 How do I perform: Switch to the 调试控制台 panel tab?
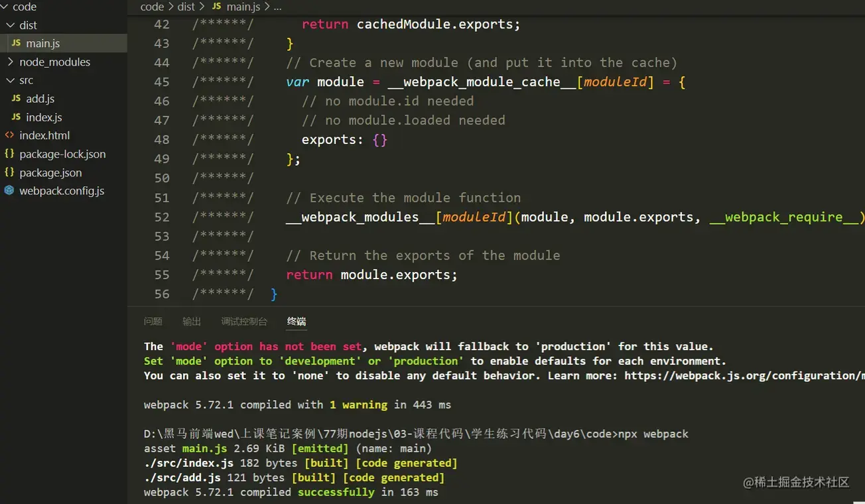tap(244, 321)
